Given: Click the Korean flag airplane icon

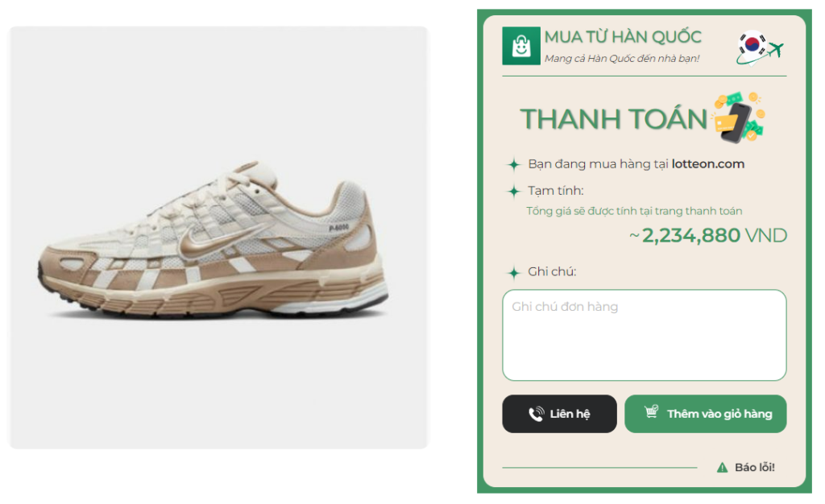Looking at the screenshot, I should coord(759,48).
